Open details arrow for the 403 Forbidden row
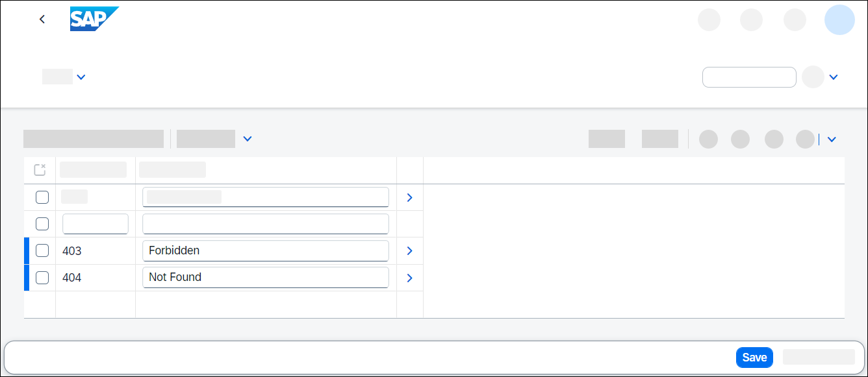 (x=409, y=251)
